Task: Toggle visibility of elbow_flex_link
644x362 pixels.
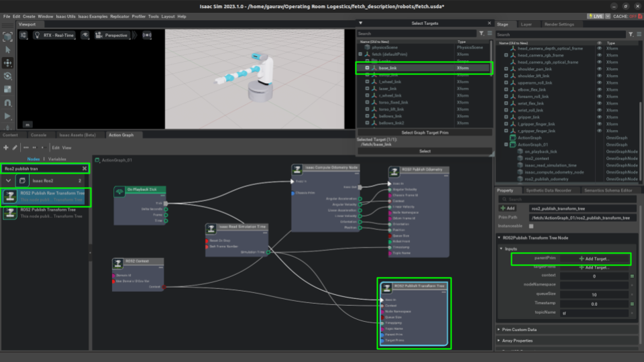Action: (599, 89)
